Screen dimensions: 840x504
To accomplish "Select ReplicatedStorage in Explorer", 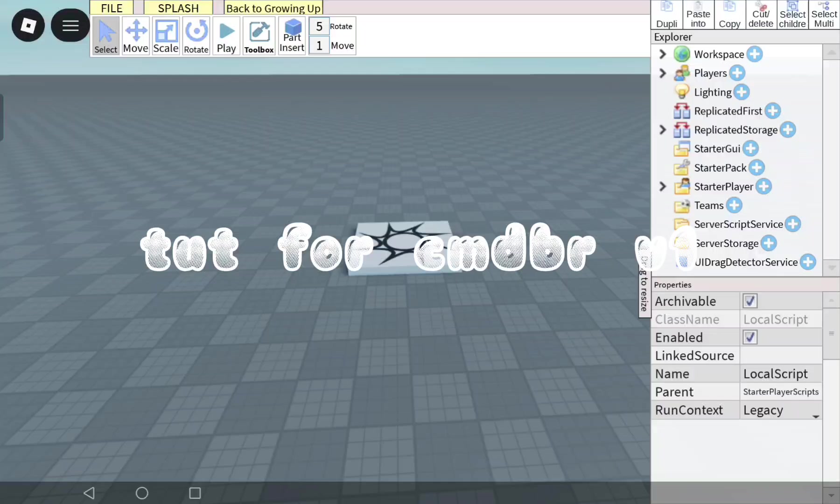I will pos(736,130).
